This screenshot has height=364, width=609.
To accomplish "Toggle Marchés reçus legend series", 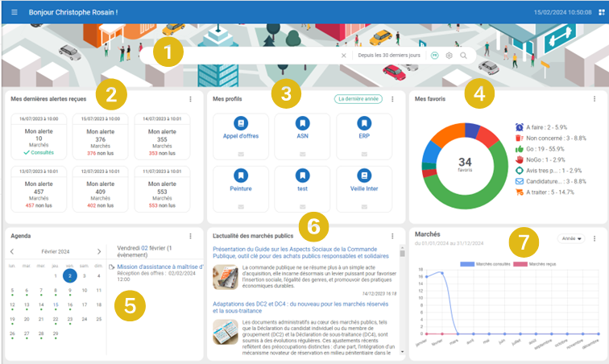I will [532, 263].
